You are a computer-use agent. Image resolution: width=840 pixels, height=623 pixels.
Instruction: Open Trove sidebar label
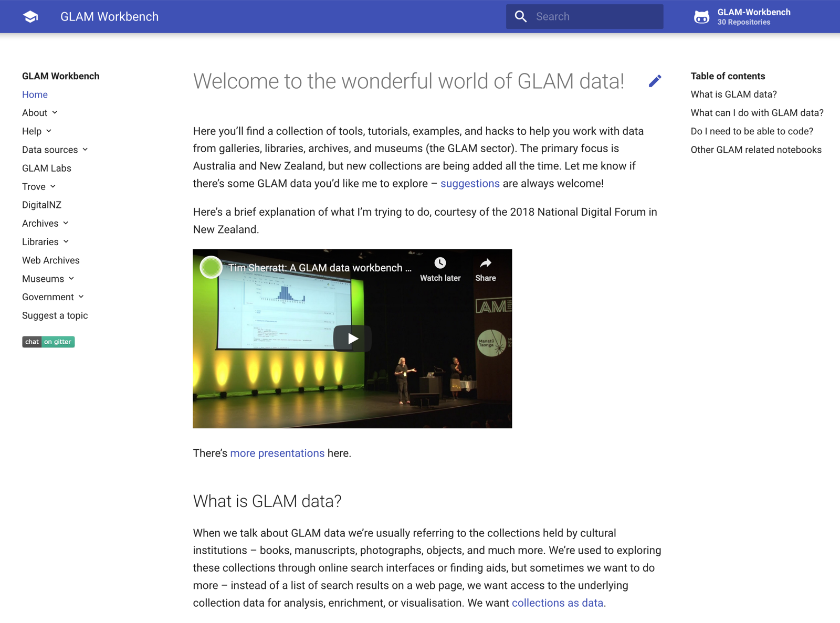click(34, 186)
